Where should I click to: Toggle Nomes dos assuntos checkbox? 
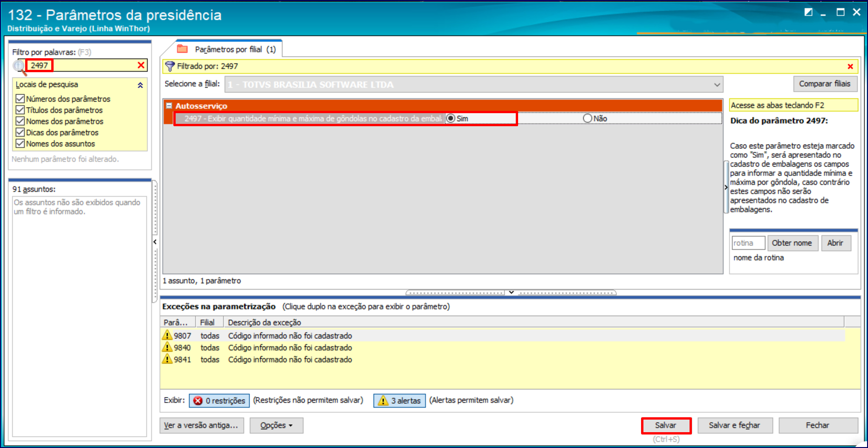(20, 143)
